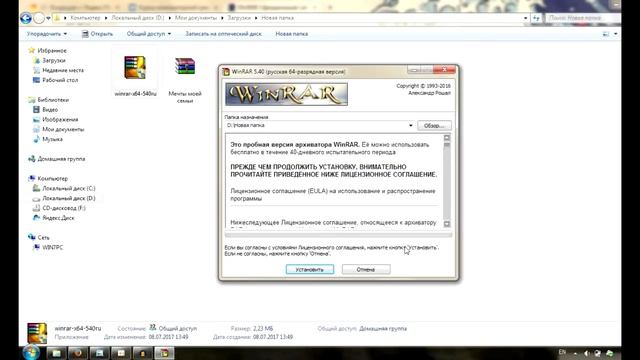Click the Explorer search field
The width and height of the screenshot is (640, 360).
tap(581, 18)
